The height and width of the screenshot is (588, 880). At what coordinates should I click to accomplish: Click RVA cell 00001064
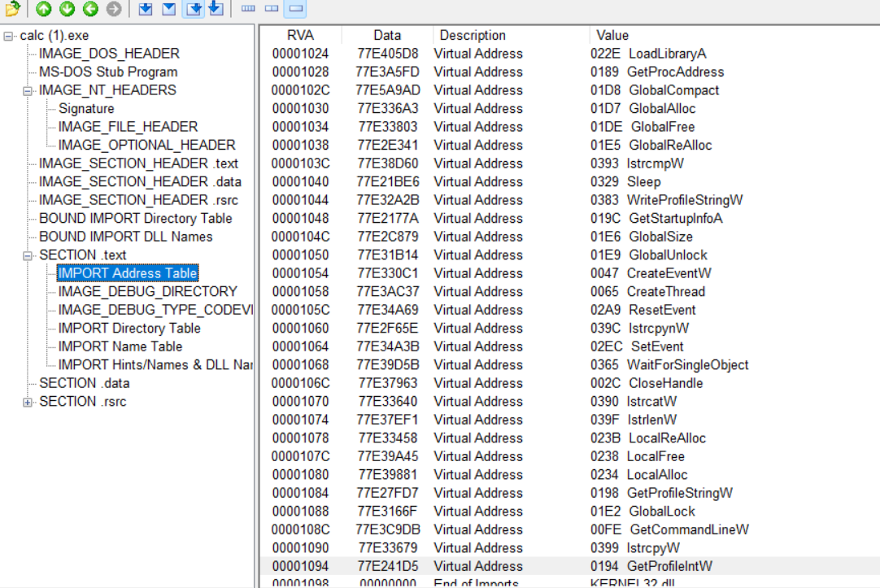[x=300, y=346]
